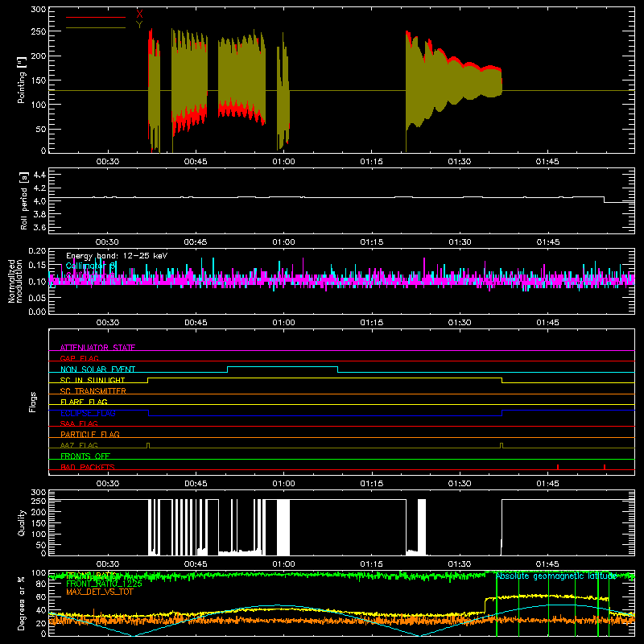644x644 pixels.
Task: Click the red X legend line
Action: [96, 17]
